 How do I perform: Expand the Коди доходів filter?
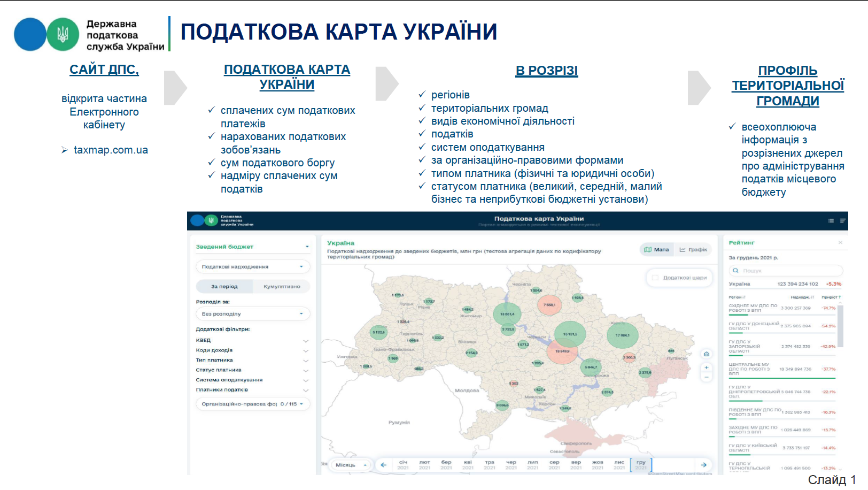[252, 350]
